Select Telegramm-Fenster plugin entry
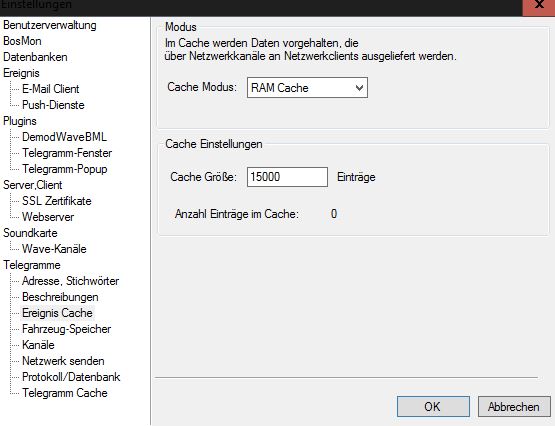 [x=67, y=153]
